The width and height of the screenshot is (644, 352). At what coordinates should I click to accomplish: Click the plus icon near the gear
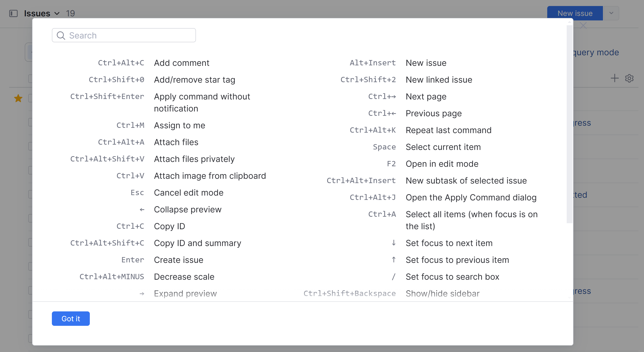pos(614,78)
